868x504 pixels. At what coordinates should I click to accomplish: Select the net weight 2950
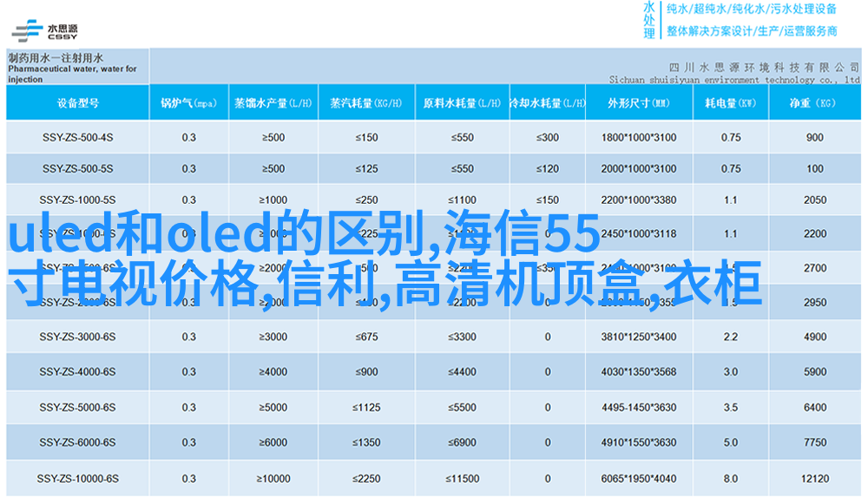pyautogui.click(x=815, y=302)
